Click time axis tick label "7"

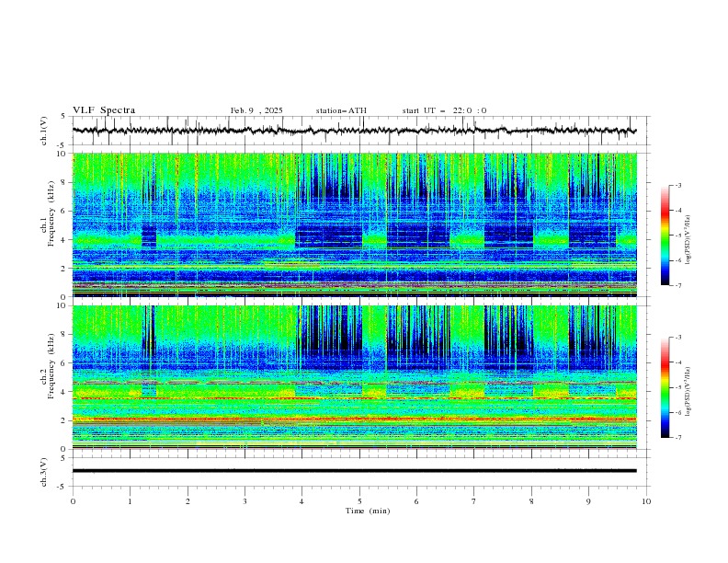tap(474, 501)
